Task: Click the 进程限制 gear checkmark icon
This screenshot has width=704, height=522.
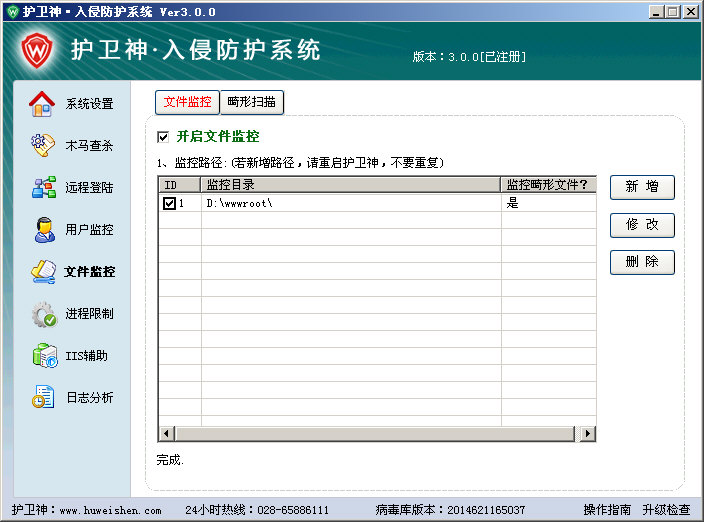Action: pyautogui.click(x=44, y=314)
